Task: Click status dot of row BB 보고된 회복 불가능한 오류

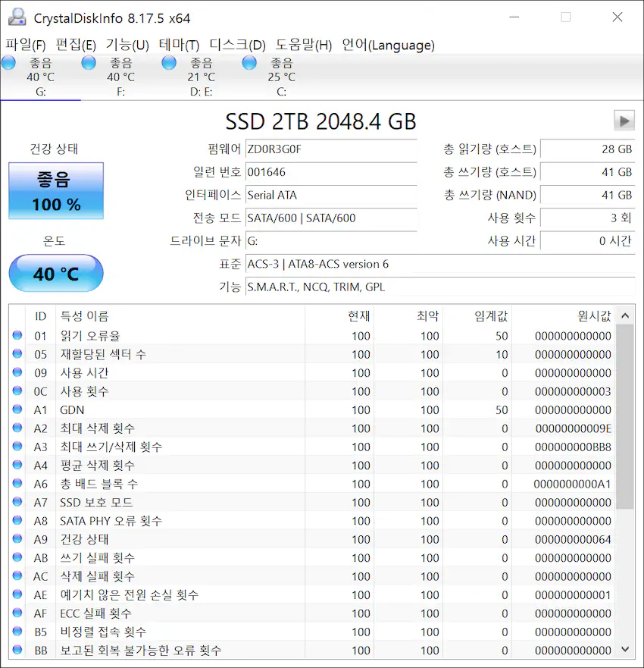Action: 17,650
